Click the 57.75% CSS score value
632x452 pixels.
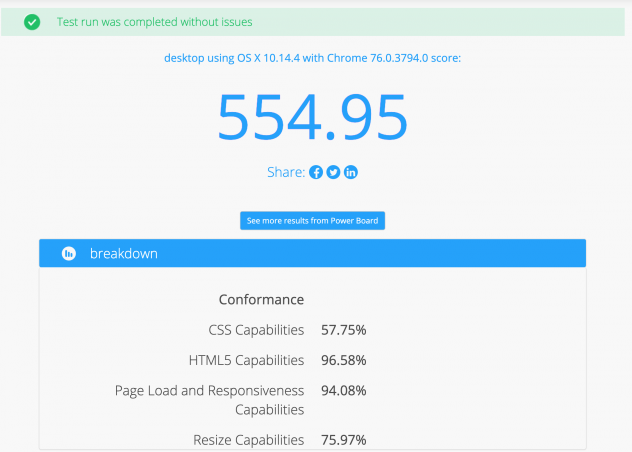pos(343,330)
